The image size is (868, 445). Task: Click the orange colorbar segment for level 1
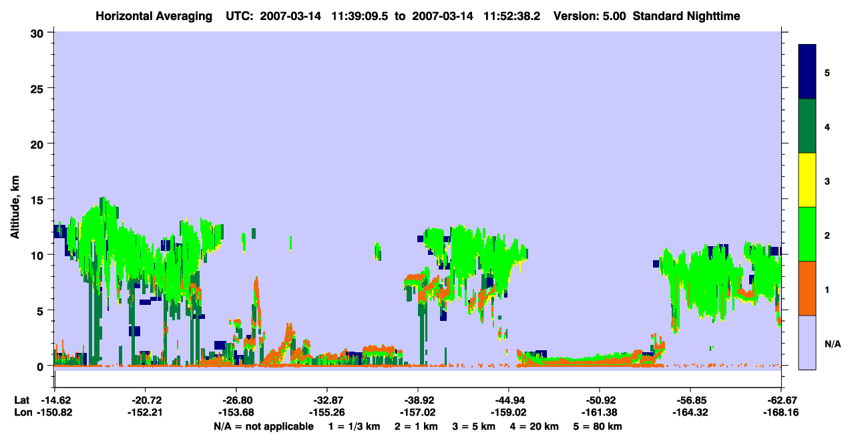coord(807,288)
